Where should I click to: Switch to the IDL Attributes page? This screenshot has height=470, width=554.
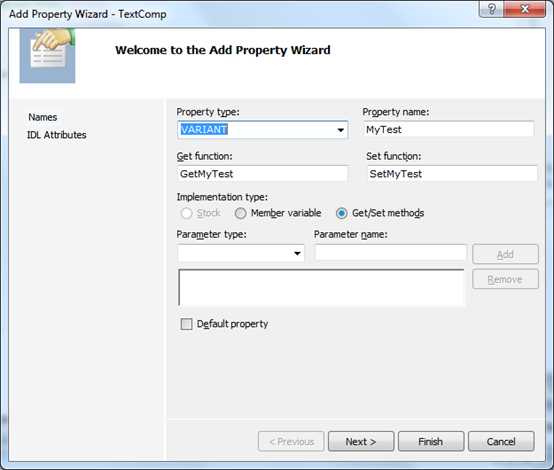(57, 135)
